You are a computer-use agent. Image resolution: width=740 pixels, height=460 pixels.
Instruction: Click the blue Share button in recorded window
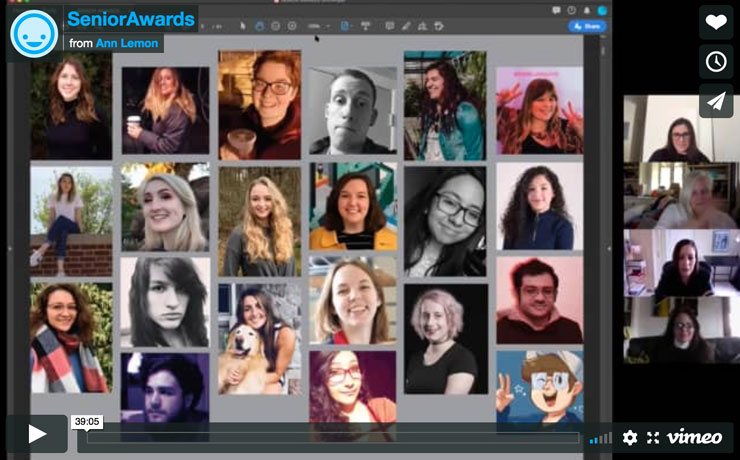tap(588, 26)
